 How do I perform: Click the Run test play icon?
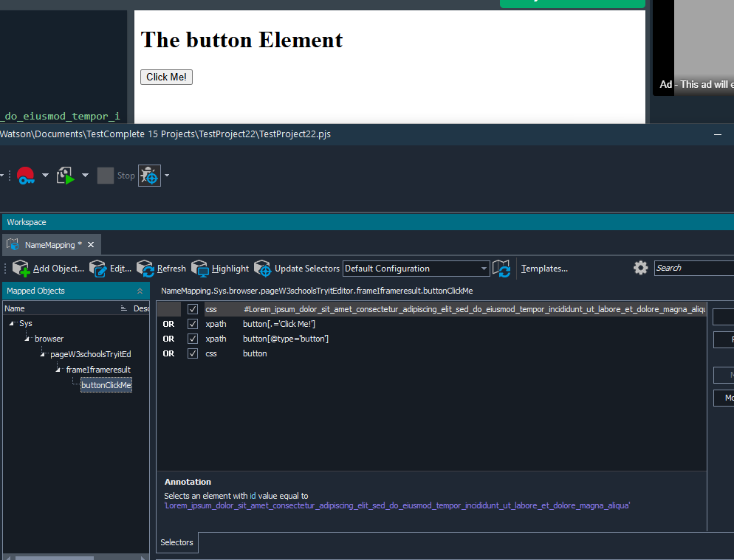(66, 176)
